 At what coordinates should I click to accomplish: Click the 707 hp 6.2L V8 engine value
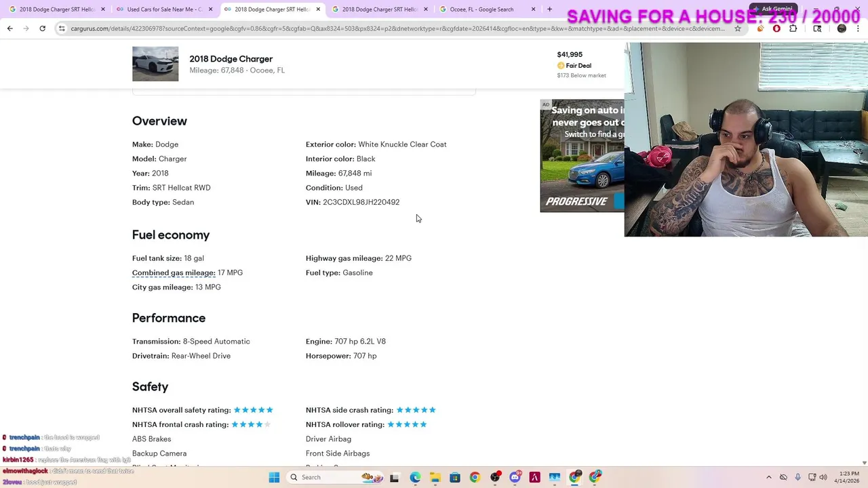click(x=360, y=342)
